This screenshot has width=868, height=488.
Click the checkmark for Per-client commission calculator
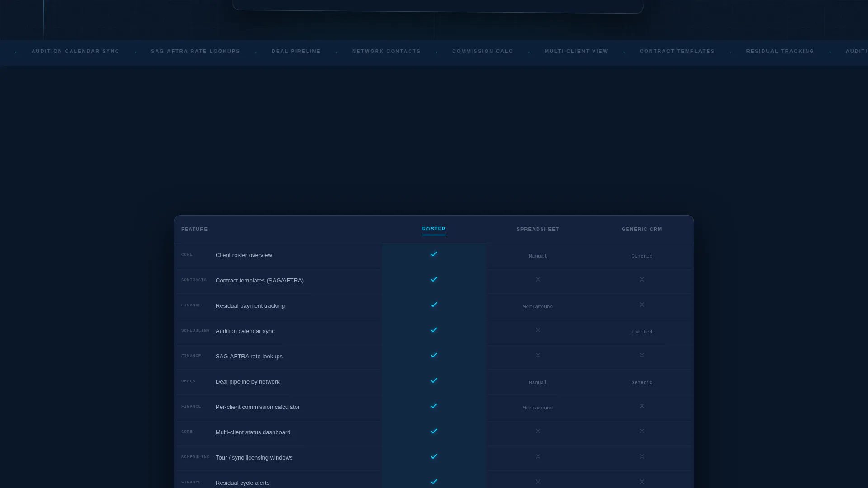(434, 406)
